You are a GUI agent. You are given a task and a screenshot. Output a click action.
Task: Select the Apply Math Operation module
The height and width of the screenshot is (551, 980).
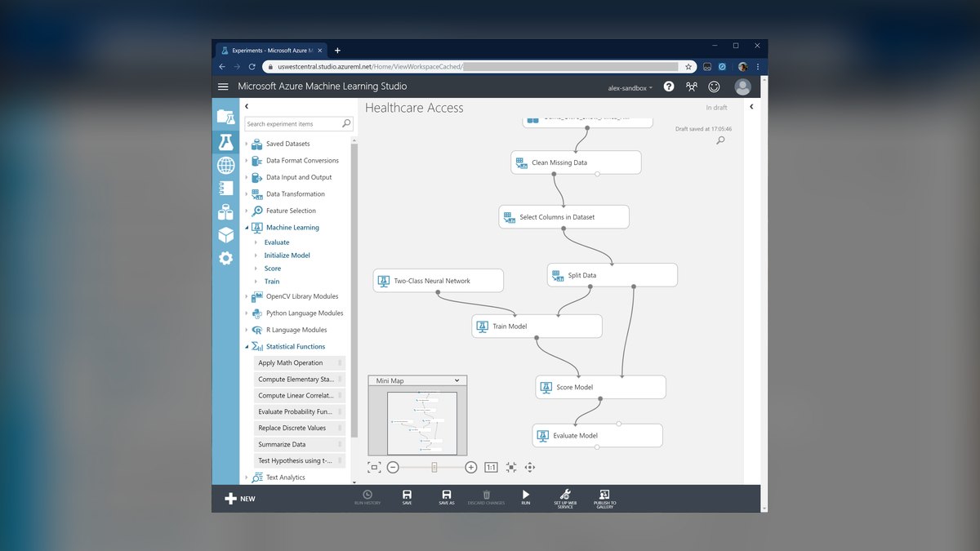[x=300, y=363]
